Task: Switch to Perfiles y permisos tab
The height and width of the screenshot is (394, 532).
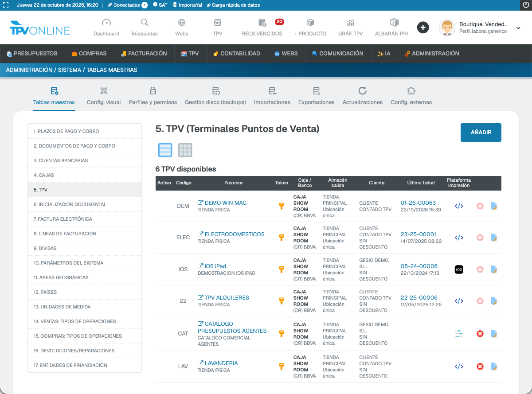Action: pyautogui.click(x=153, y=96)
